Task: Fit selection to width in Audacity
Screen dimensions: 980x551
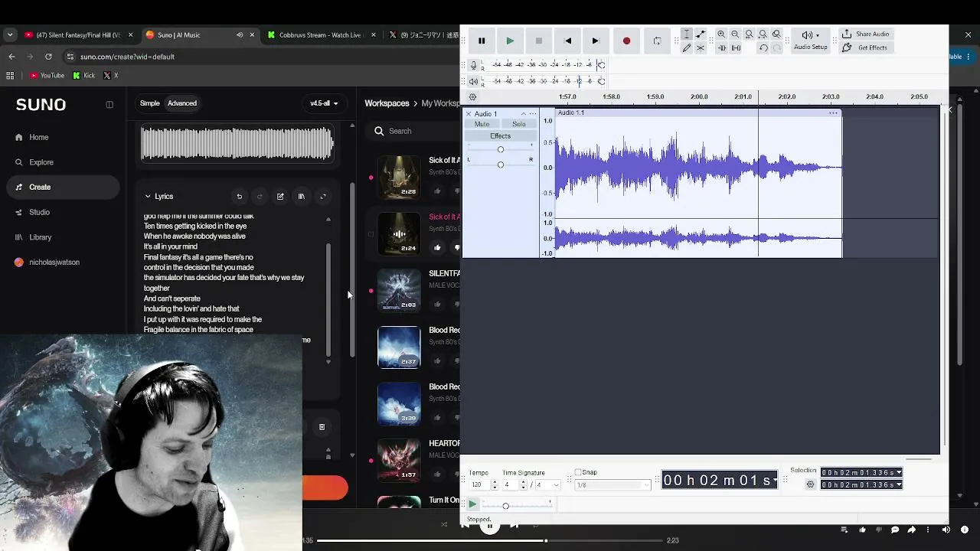Action: click(749, 34)
